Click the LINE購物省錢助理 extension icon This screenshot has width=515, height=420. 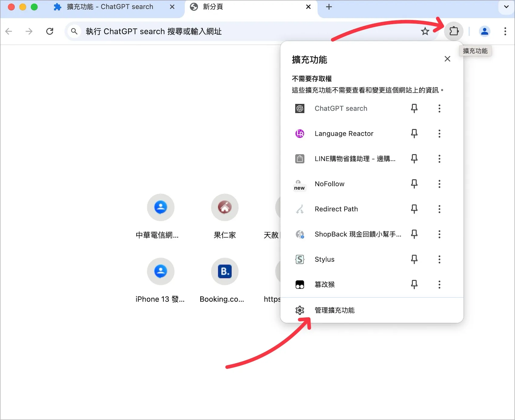pos(300,159)
